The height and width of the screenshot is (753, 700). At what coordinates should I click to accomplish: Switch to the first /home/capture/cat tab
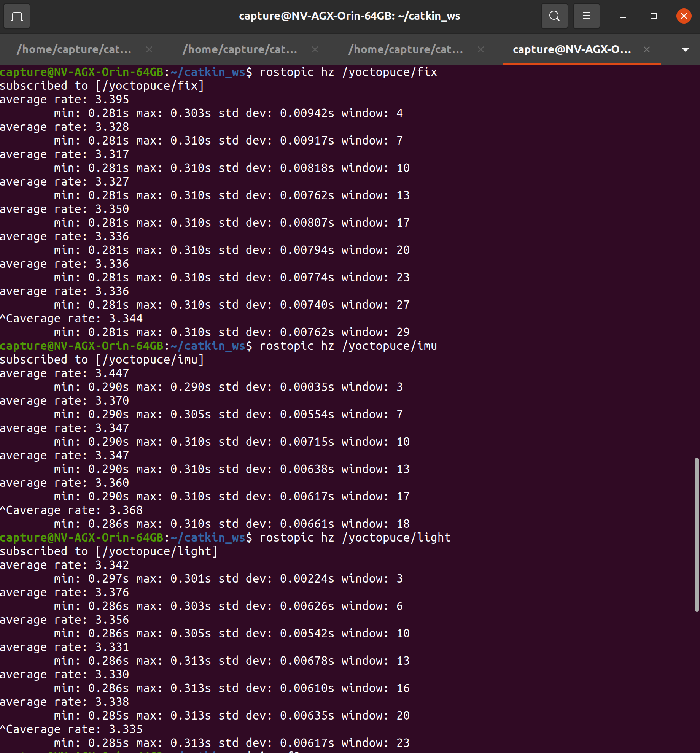coord(74,49)
